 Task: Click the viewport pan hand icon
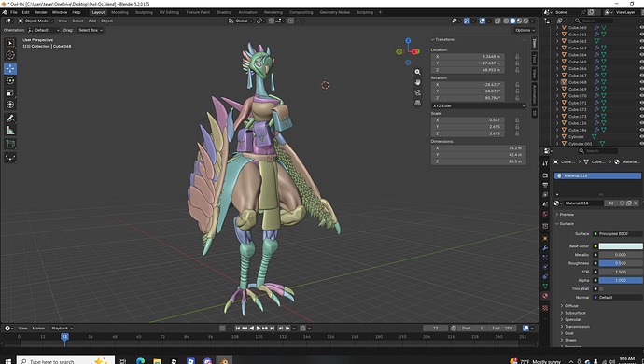[x=418, y=82]
